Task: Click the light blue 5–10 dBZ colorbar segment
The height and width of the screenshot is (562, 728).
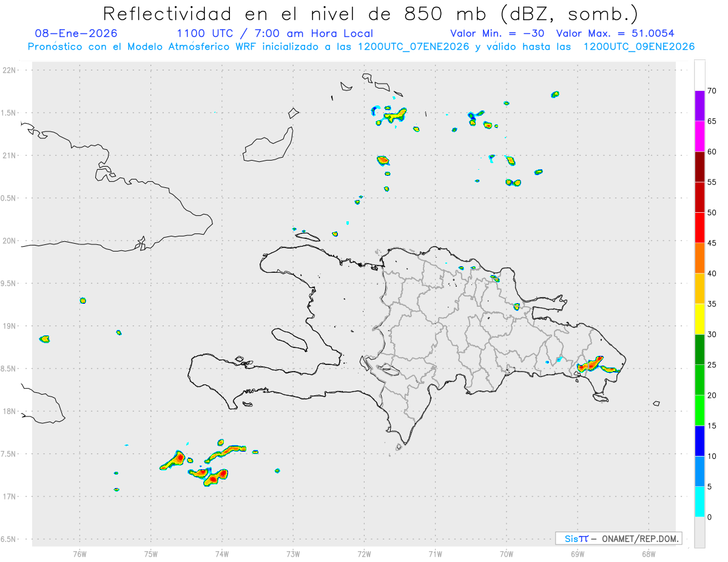Action: tap(699, 472)
